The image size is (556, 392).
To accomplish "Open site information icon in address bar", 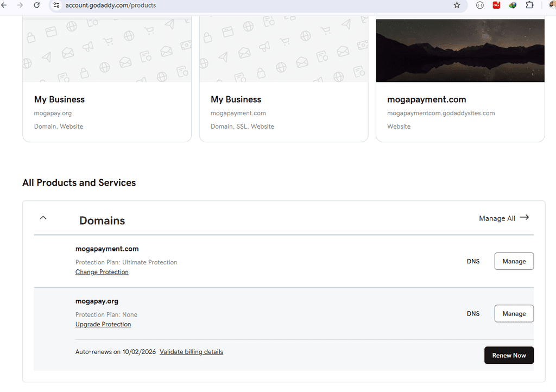I will point(56,5).
